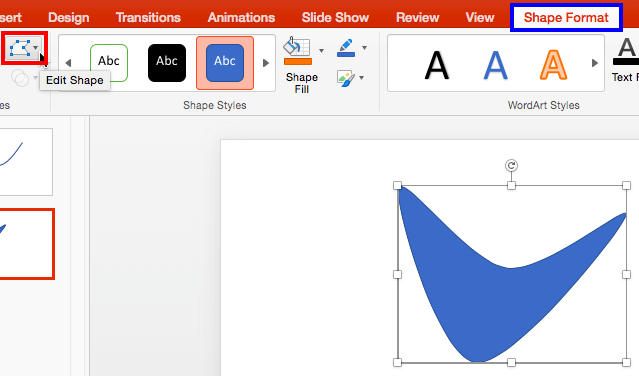This screenshot has height=376, width=639.
Task: Apply the black Abc shape style
Action: pos(167,63)
